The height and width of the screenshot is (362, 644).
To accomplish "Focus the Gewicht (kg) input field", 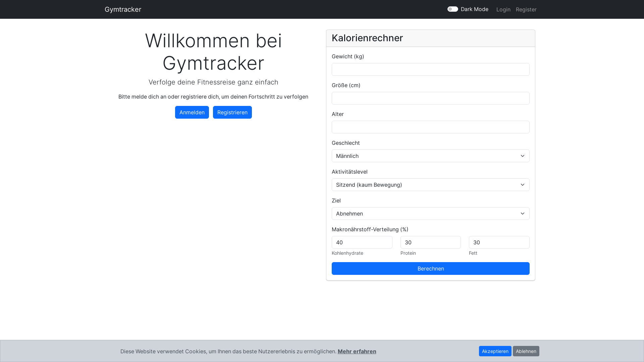I will pos(431,69).
